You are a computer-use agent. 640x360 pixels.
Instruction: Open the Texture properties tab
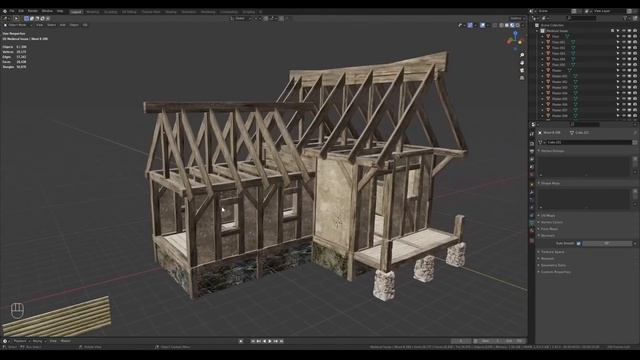point(531,240)
